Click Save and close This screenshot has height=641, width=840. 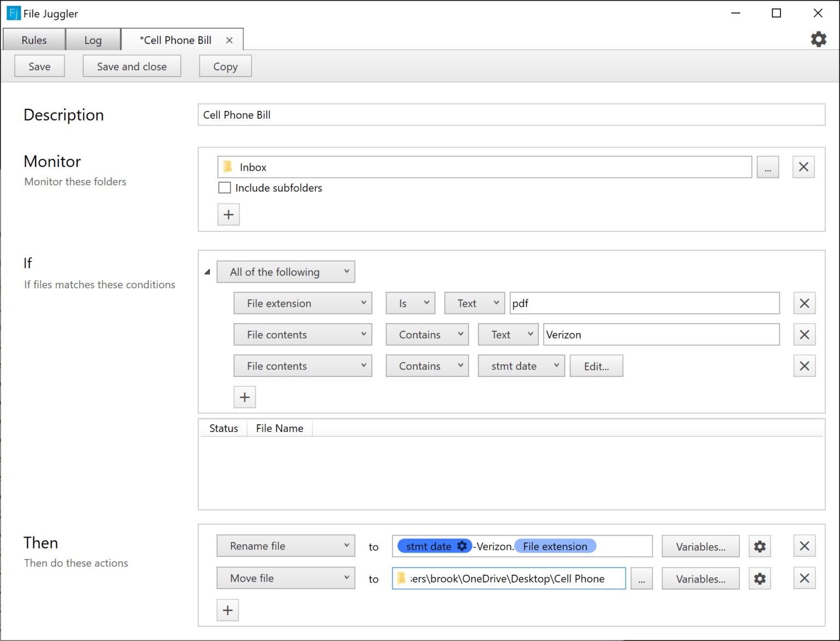pos(131,66)
